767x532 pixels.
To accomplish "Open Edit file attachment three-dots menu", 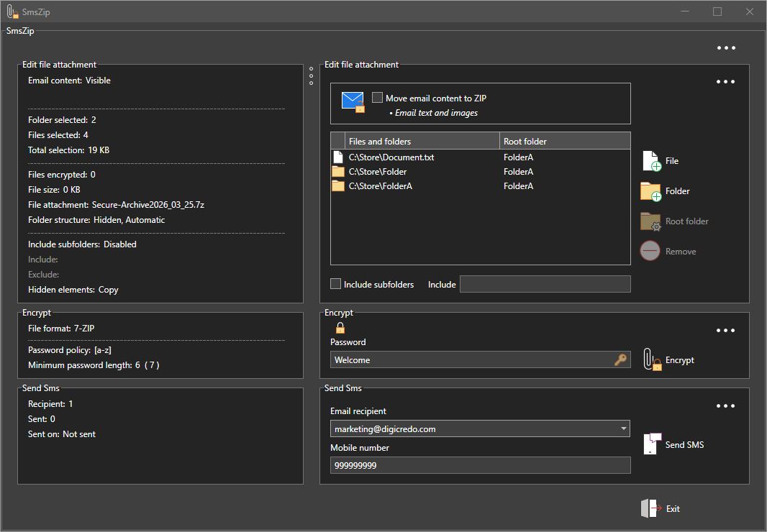I will coord(725,82).
